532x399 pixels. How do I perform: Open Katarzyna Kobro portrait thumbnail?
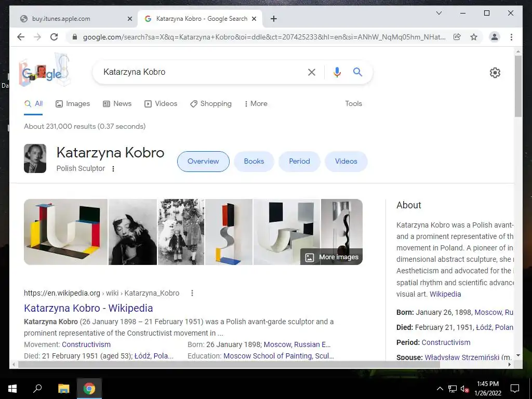click(x=35, y=158)
